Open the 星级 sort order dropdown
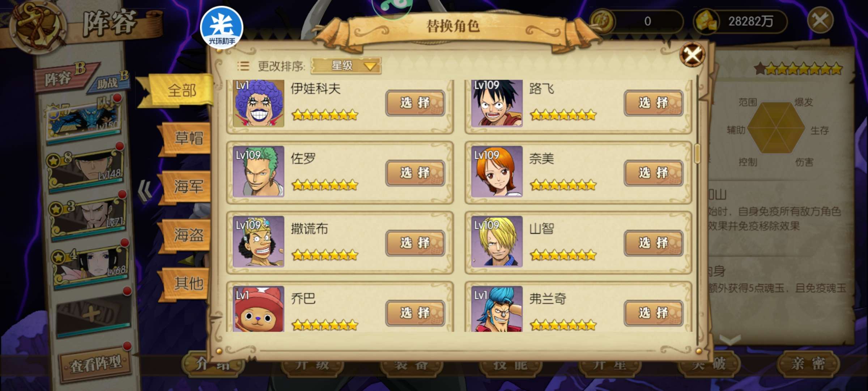 coord(346,66)
